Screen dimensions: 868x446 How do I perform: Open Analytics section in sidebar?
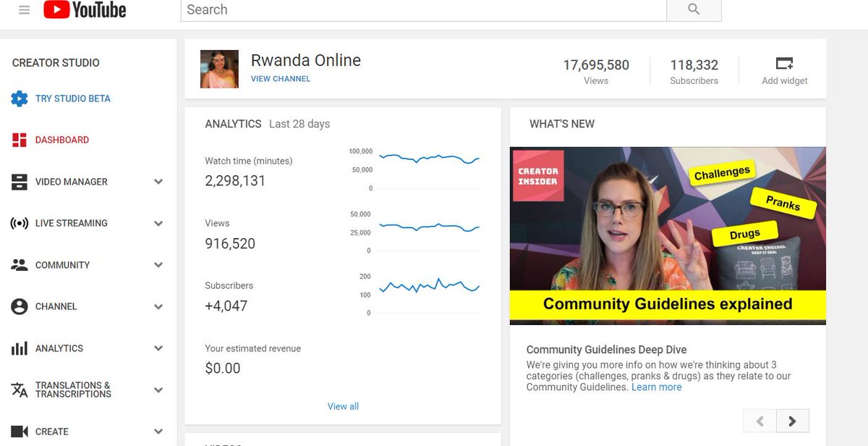(59, 348)
